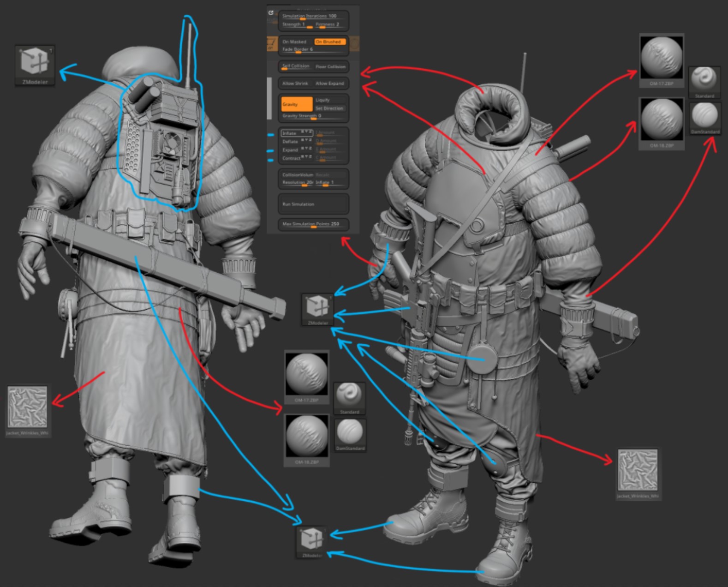Disable the Gravity toggle

[297, 104]
